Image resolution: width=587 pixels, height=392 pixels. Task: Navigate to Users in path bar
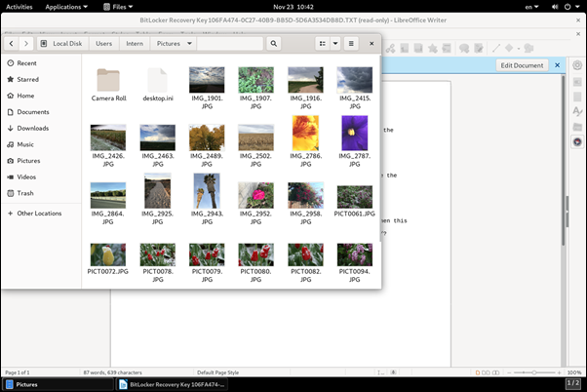point(103,44)
